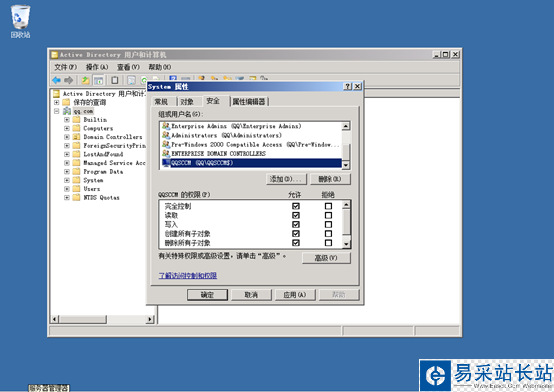
Task: Collapse the qq.com domain node
Action: (x=57, y=111)
